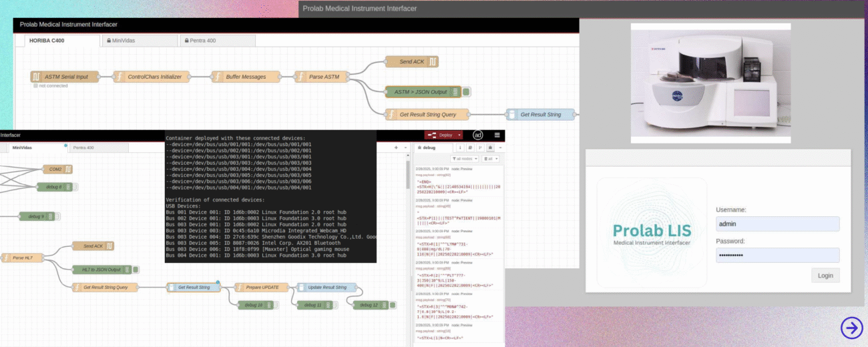Click serial icon on HORIBA flow Send ACK node

tap(433, 61)
